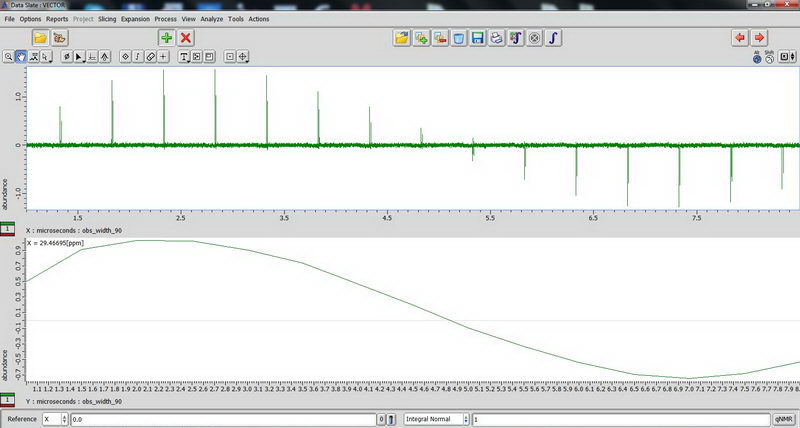800x428 pixels.
Task: Open the Analyze menu
Action: 211,19
